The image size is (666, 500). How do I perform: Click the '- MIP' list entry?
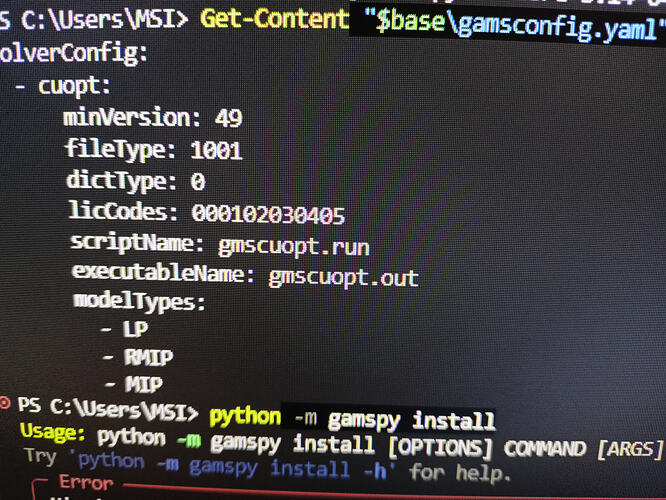click(134, 384)
